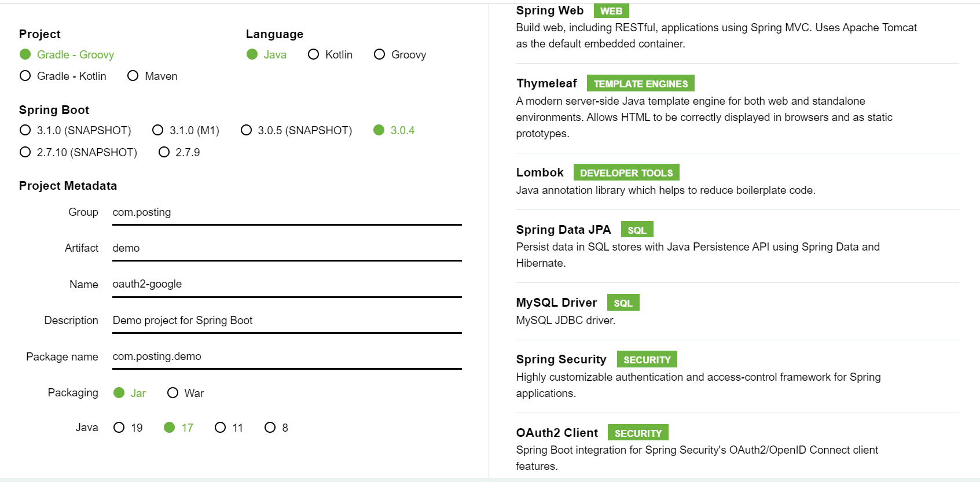
Task: Choose War packaging
Action: (185, 393)
